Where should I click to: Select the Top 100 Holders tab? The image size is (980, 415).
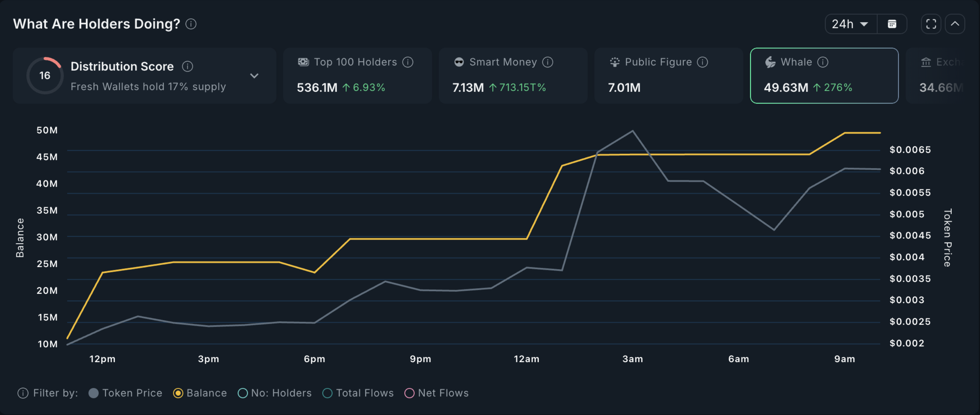[x=358, y=76]
